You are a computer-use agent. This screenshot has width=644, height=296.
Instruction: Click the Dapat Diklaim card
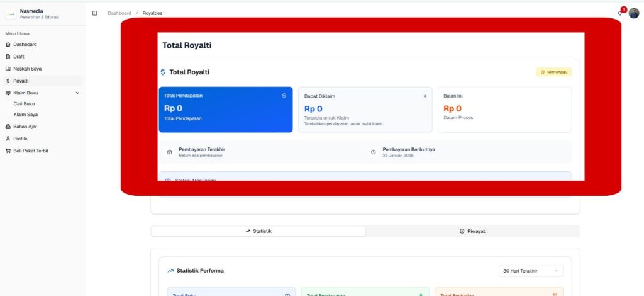click(365, 110)
